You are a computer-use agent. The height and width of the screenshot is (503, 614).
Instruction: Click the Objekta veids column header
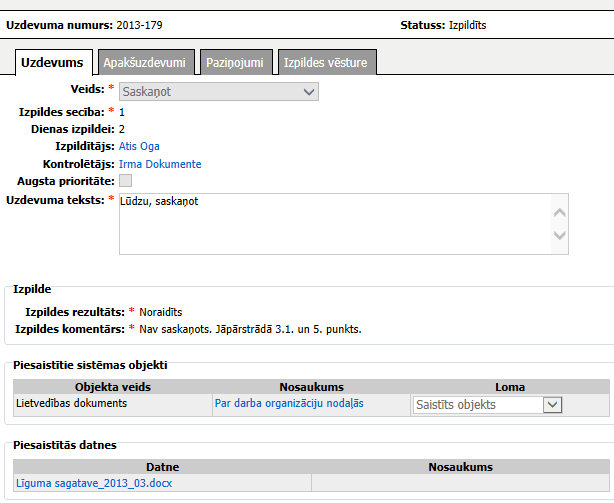point(111,386)
